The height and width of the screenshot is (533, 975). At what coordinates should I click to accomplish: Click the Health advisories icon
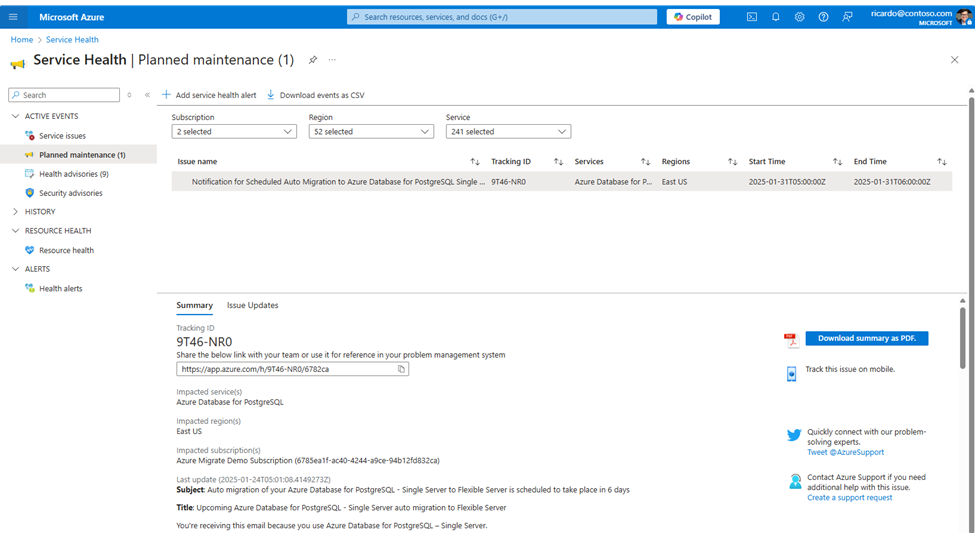(x=29, y=174)
